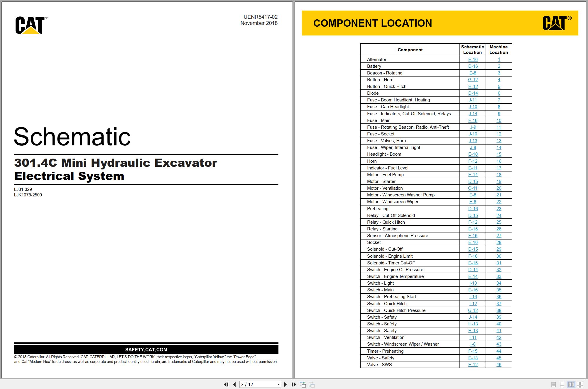Open Sensor - Atmospheric Pressure location 27
Image resolution: width=588 pixels, height=389 pixels.
click(499, 236)
